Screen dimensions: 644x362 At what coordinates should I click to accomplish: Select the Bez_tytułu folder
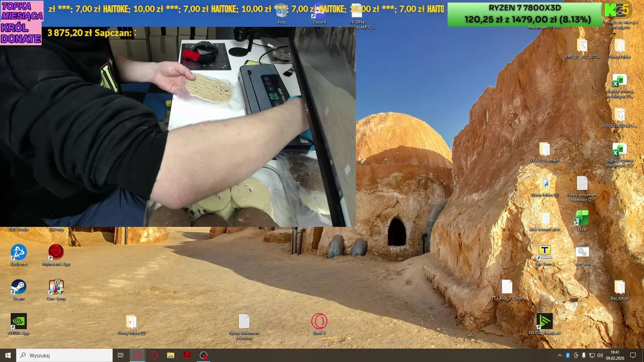[x=620, y=290]
